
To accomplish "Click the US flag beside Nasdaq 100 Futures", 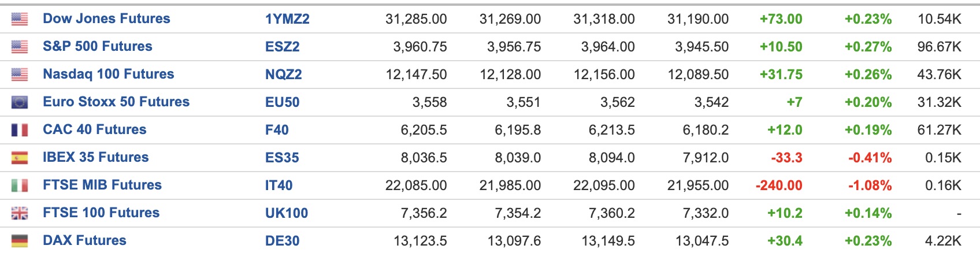I will [x=20, y=75].
